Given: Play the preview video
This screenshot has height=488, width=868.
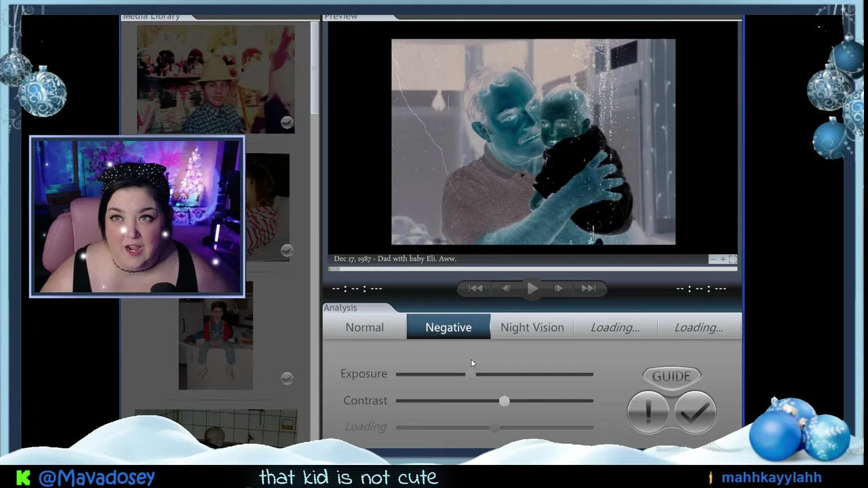Looking at the screenshot, I should 532,289.
